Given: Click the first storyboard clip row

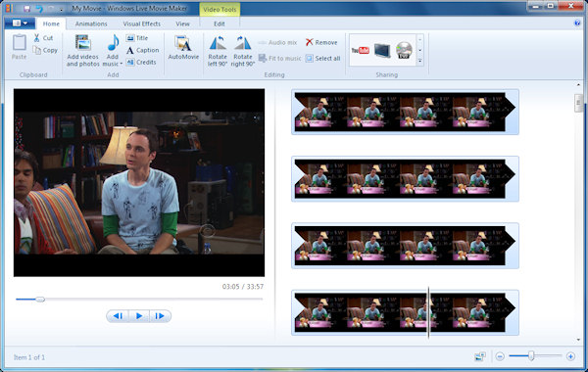Looking at the screenshot, I should (x=405, y=112).
